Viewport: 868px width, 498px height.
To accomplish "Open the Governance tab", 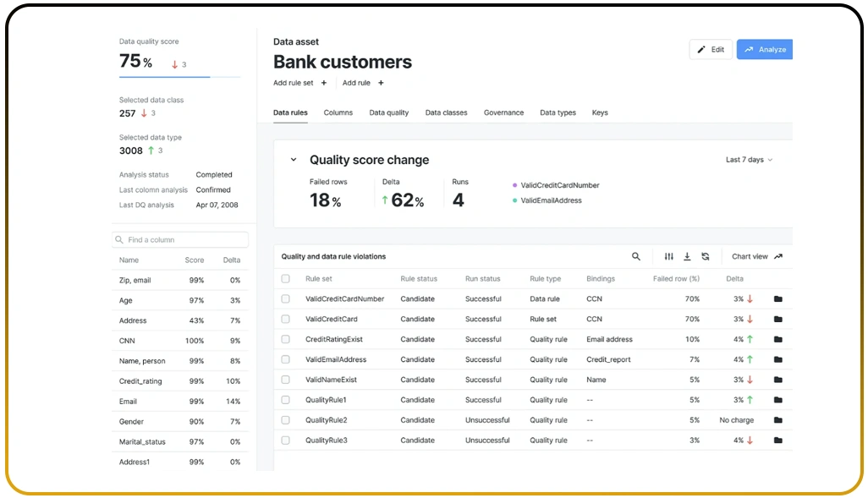I will coord(503,112).
